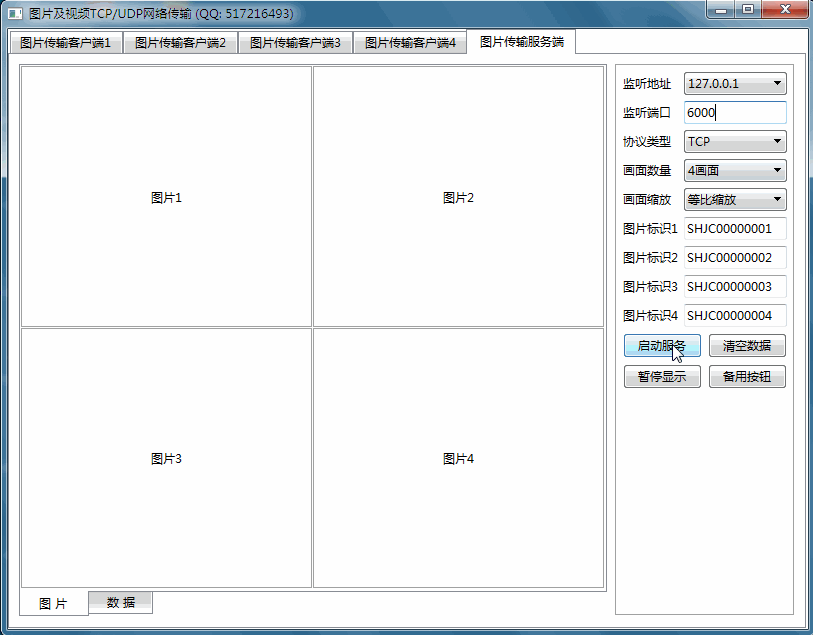This screenshot has height=635, width=813.
Task: Focus the 图片标识3 field SHJC00000003
Action: [x=735, y=287]
